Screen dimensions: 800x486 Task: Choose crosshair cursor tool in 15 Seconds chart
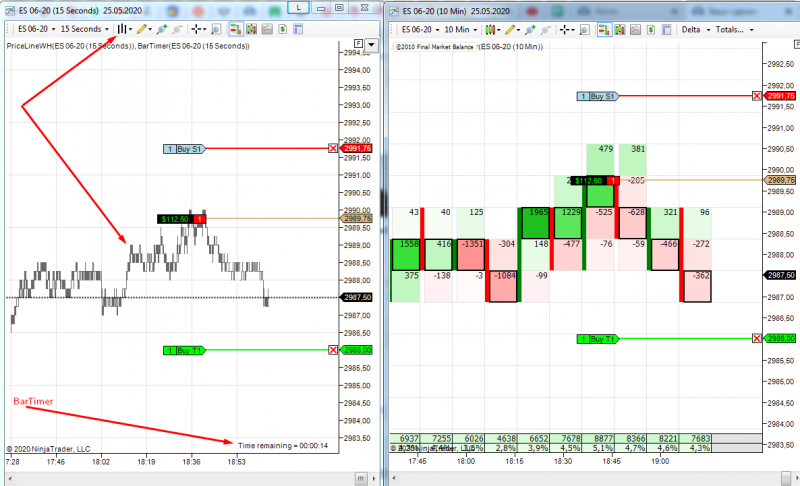click(196, 29)
